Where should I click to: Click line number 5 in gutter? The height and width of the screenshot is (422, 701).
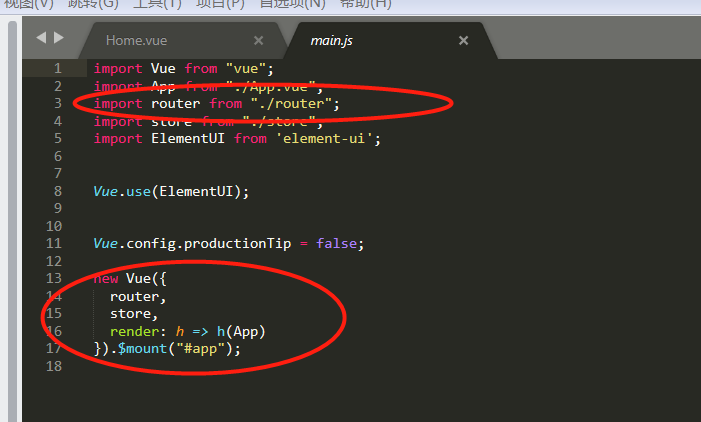click(58, 138)
